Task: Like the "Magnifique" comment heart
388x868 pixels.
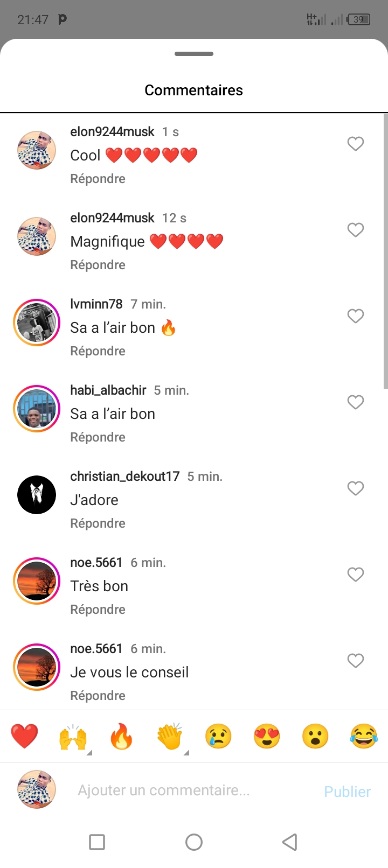Action: 355,230
